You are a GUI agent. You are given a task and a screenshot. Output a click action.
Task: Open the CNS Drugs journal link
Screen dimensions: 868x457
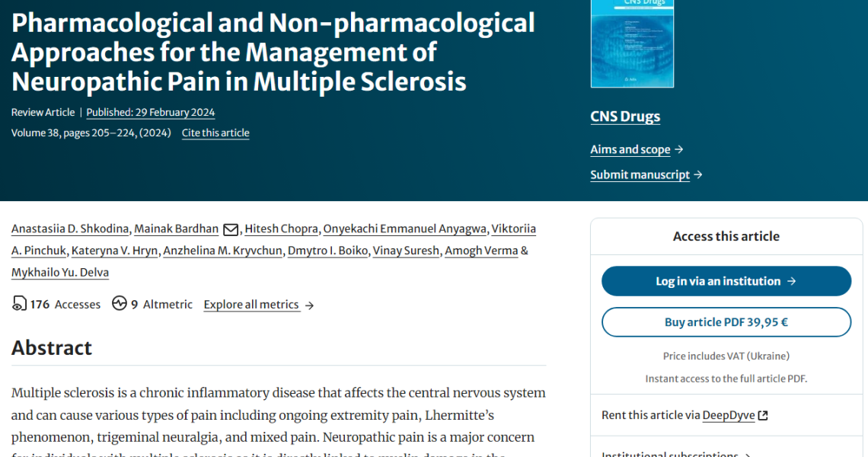coord(625,117)
